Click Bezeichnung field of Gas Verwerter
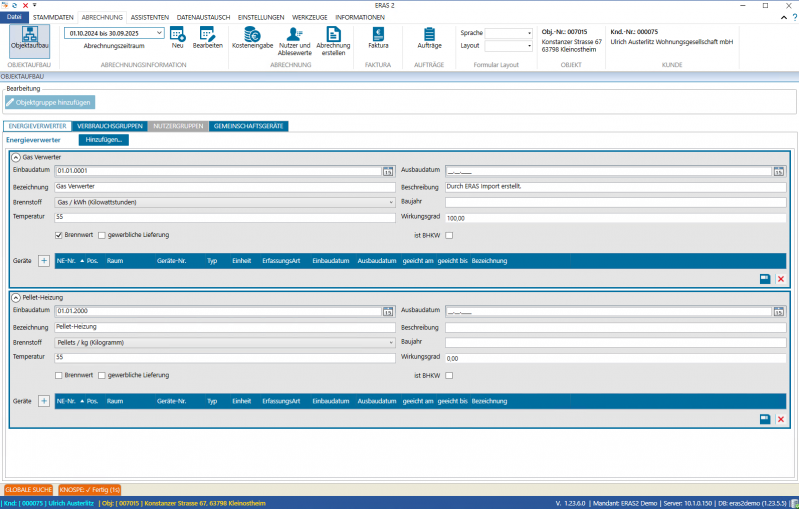The width and height of the screenshot is (799, 509). [225, 187]
